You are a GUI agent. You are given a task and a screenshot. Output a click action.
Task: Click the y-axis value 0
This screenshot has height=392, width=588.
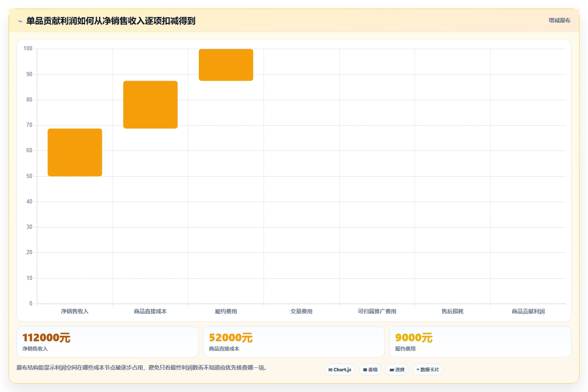(31, 303)
